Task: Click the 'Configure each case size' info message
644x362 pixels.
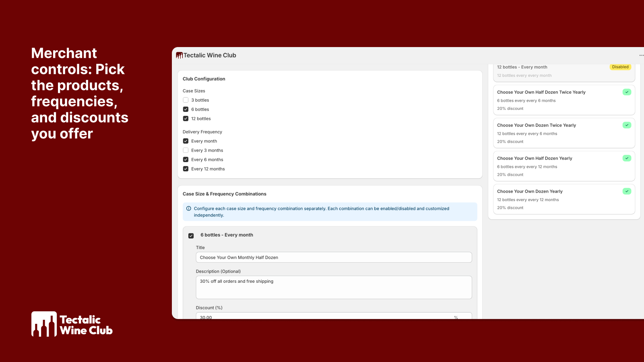Action: click(x=322, y=212)
